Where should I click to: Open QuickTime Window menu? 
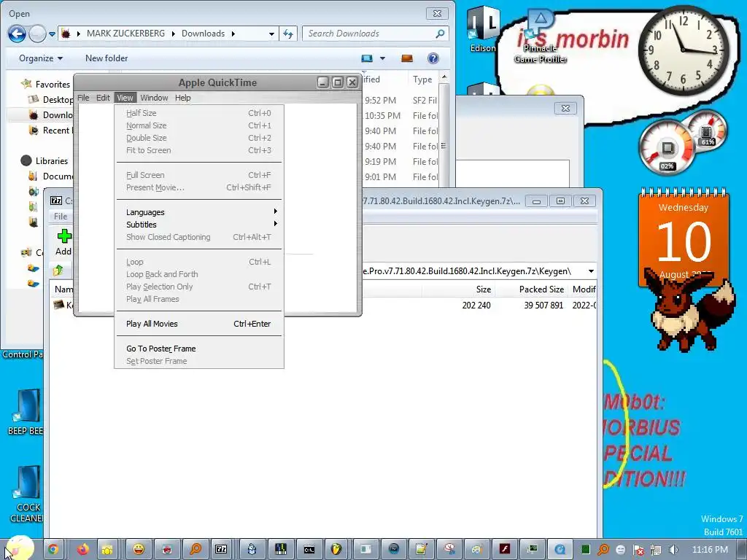click(x=154, y=98)
